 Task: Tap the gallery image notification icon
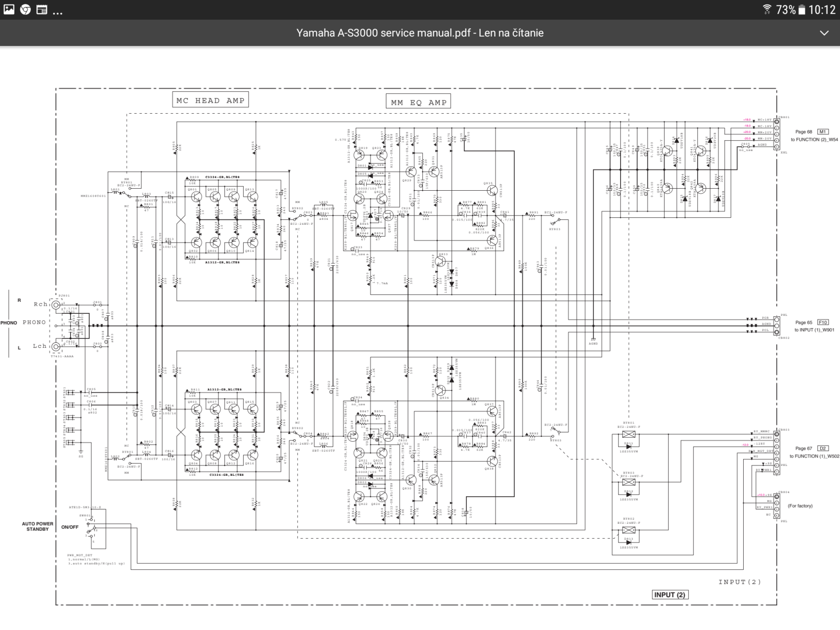(x=9, y=9)
